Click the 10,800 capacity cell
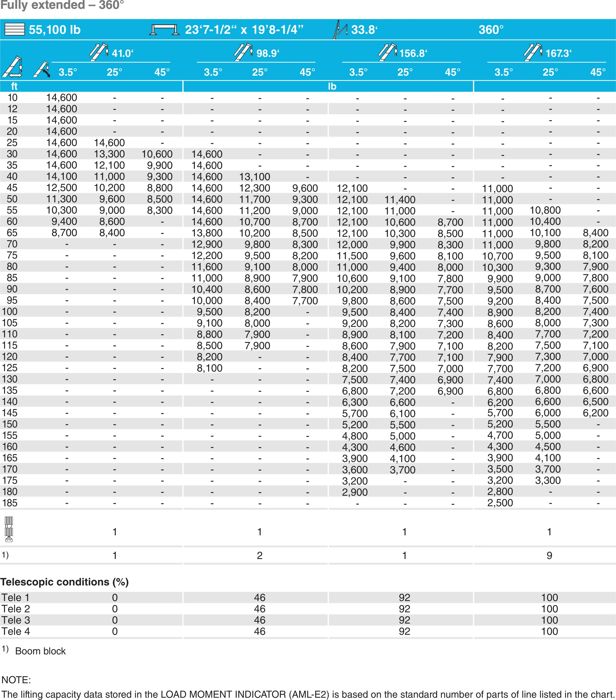 click(545, 210)
